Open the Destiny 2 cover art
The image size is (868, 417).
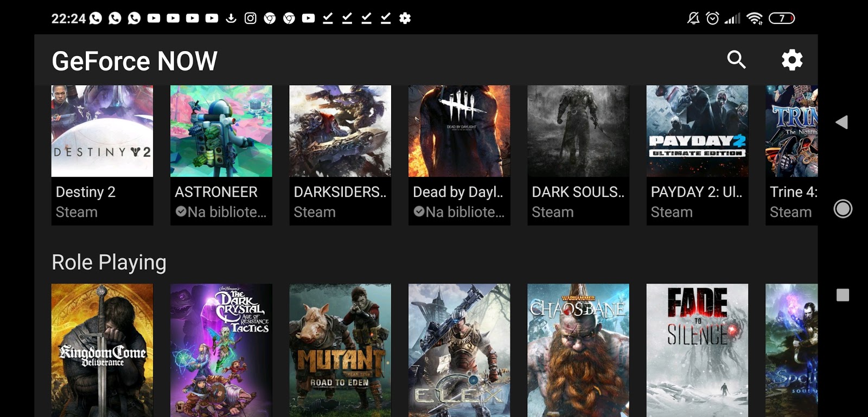click(x=102, y=131)
